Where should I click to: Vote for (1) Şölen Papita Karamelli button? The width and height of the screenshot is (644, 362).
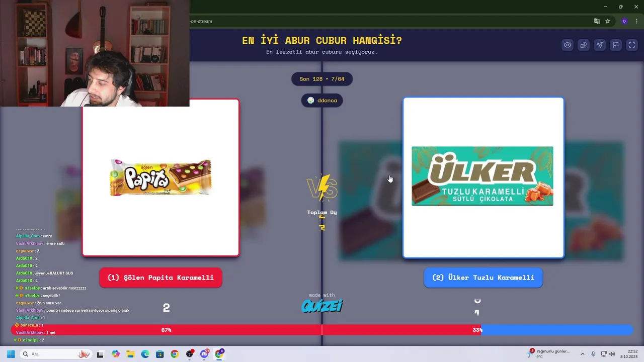tap(160, 278)
